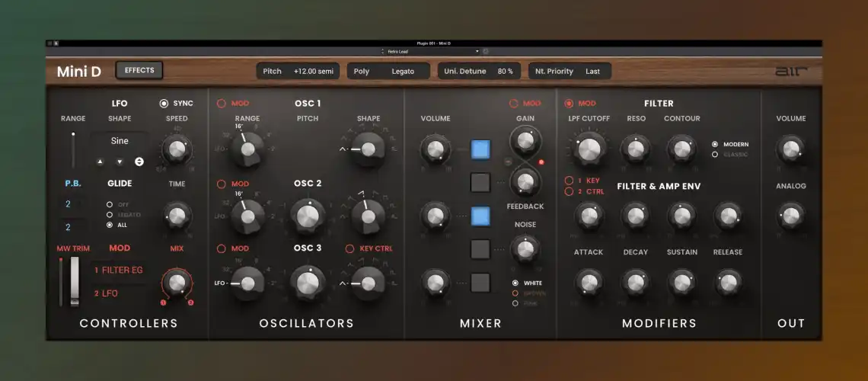This screenshot has width=868, height=381.
Task: Click the mixer FEEDBACK knob
Action: pos(525,181)
